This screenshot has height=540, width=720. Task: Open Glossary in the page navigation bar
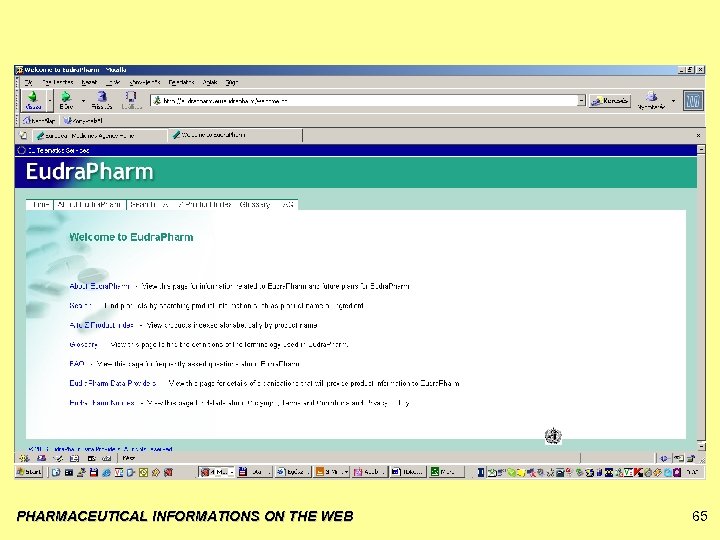coord(255,205)
